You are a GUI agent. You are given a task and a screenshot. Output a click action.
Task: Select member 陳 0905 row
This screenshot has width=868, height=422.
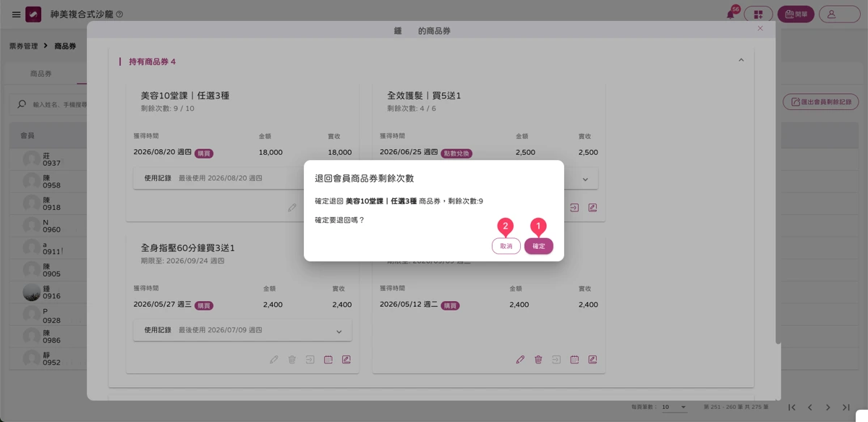pyautogui.click(x=48, y=270)
